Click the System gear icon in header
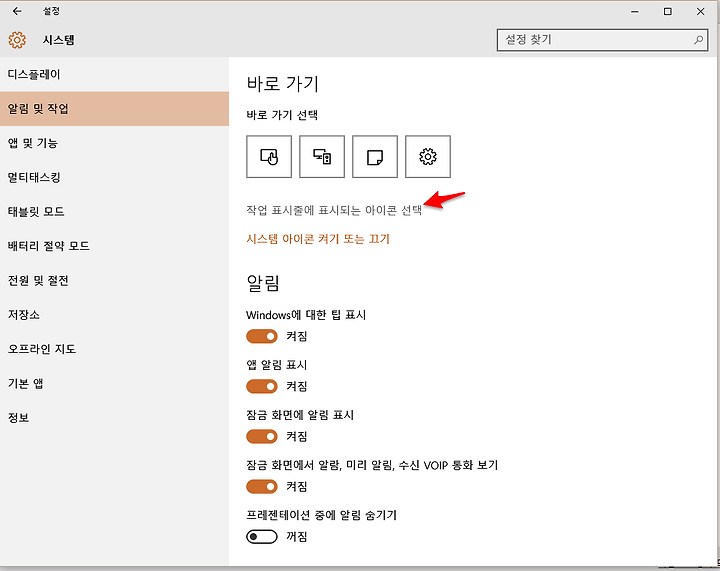 pyautogui.click(x=17, y=40)
